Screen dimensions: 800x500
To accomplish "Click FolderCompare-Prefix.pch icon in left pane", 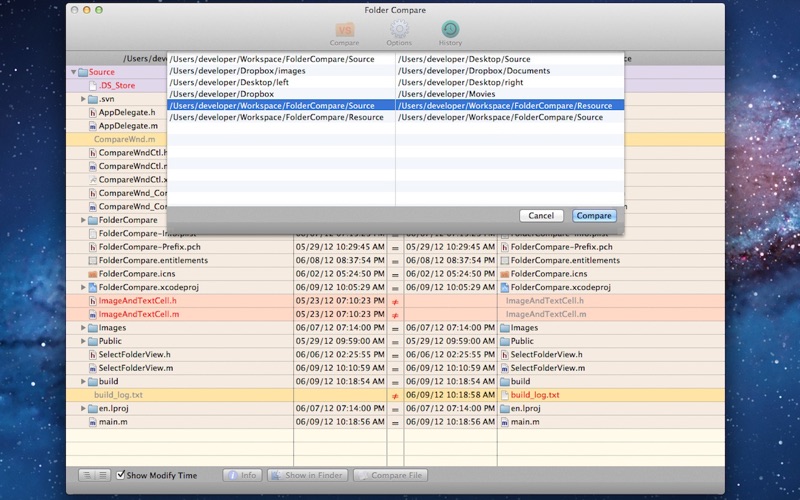I will pyautogui.click(x=93, y=247).
